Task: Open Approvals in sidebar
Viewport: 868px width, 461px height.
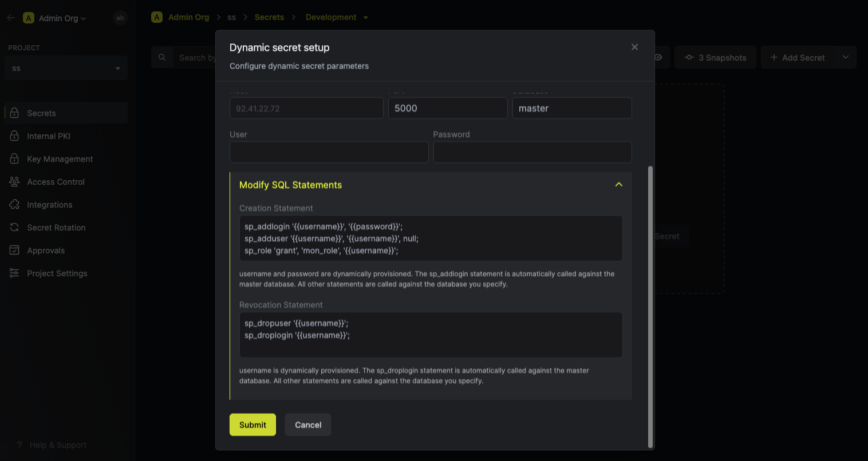Action: point(66,251)
